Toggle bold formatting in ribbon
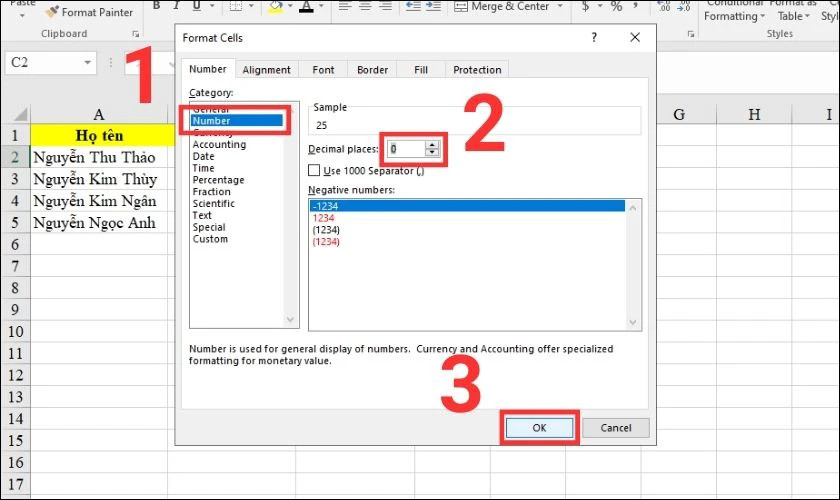The height and width of the screenshot is (500, 840). (156, 5)
